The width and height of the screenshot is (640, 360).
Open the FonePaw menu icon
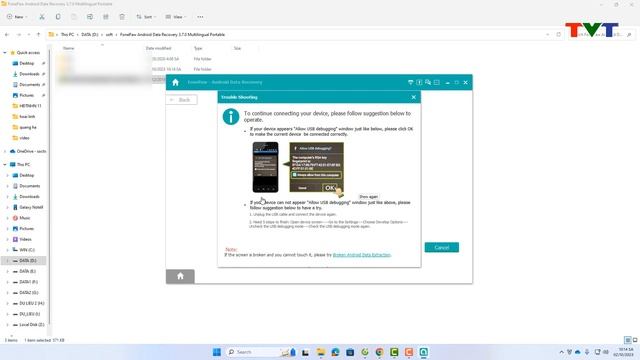437,82
